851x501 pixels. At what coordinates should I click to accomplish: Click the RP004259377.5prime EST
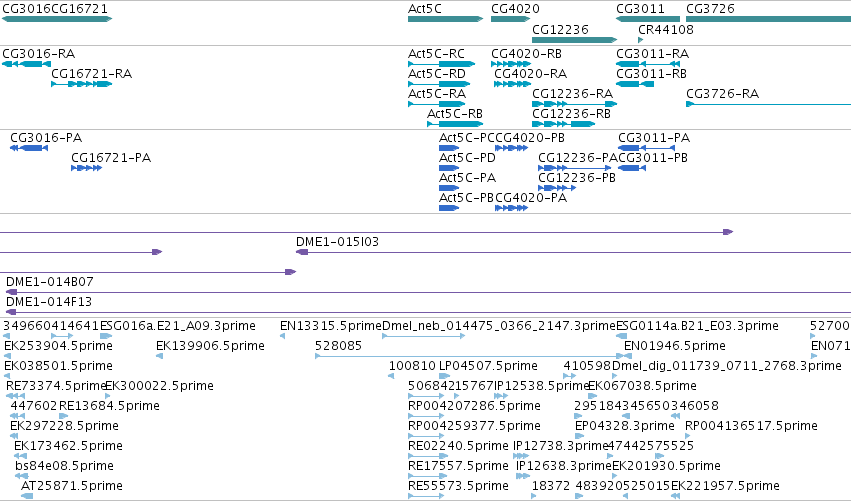[426, 436]
